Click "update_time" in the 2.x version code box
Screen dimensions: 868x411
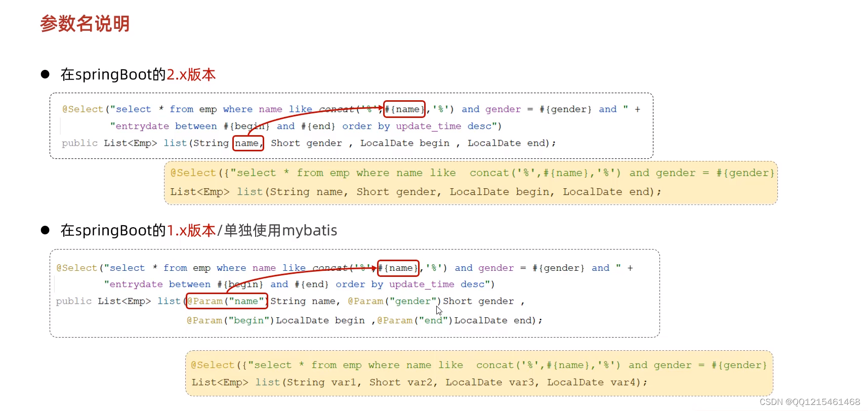point(428,126)
